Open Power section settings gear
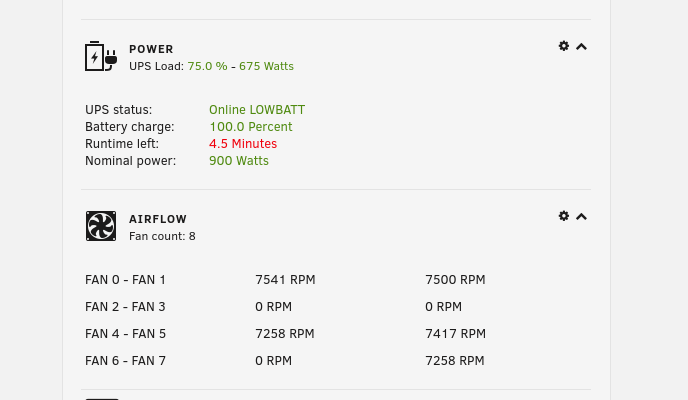The height and width of the screenshot is (400, 688). point(564,46)
